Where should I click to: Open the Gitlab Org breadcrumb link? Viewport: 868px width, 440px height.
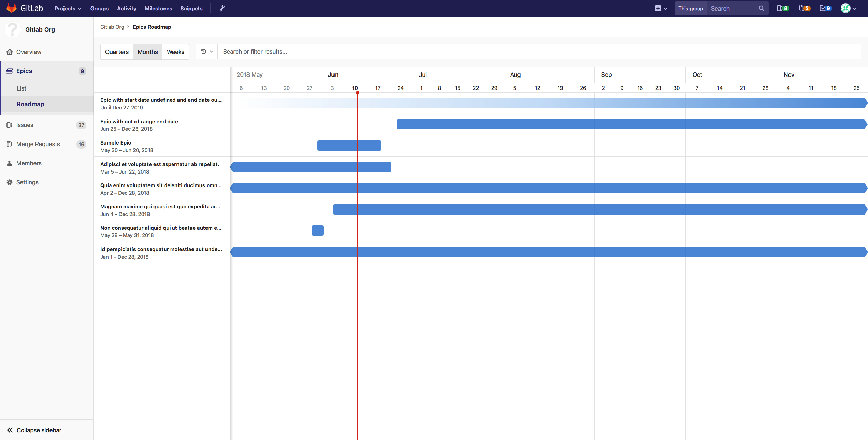(x=112, y=27)
